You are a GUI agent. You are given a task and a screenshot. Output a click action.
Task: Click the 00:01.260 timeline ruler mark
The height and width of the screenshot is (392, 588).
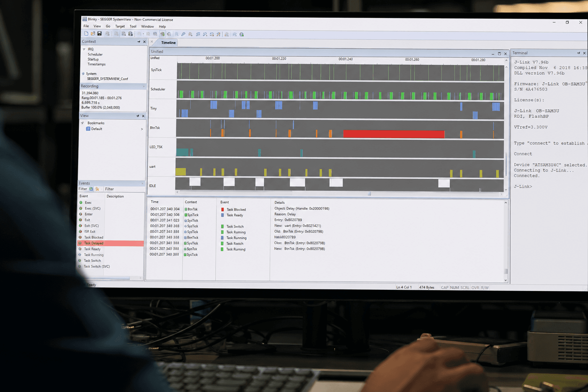[x=412, y=59]
